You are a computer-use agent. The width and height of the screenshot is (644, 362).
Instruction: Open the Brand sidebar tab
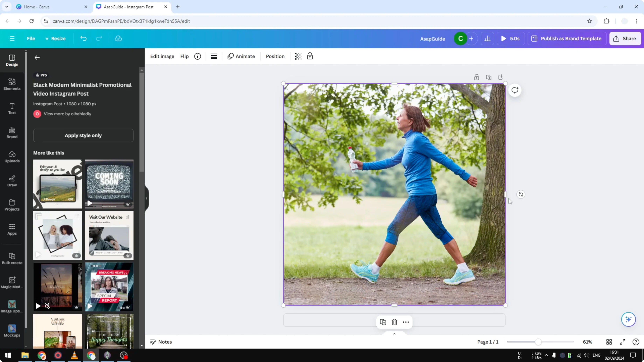click(x=12, y=133)
